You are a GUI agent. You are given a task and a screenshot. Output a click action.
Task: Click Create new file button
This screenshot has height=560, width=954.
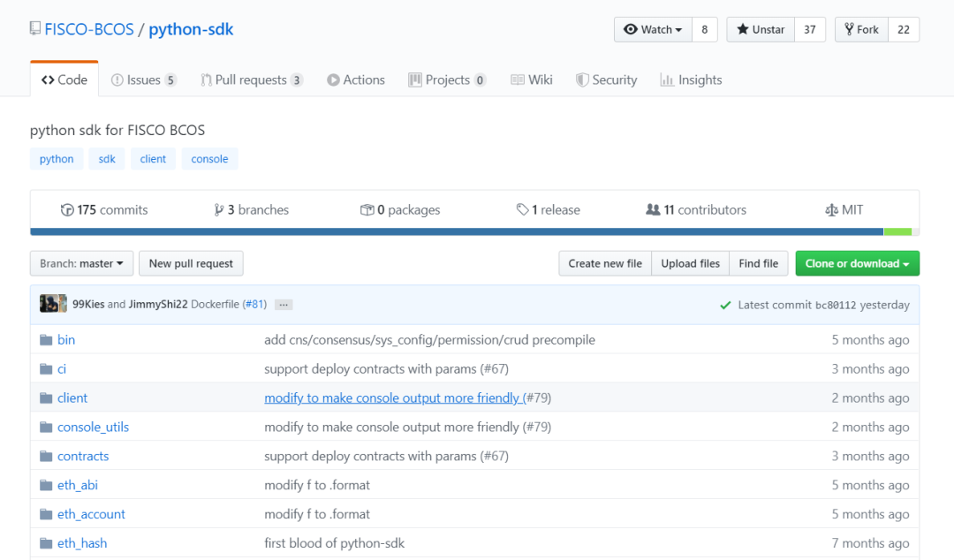[605, 263]
